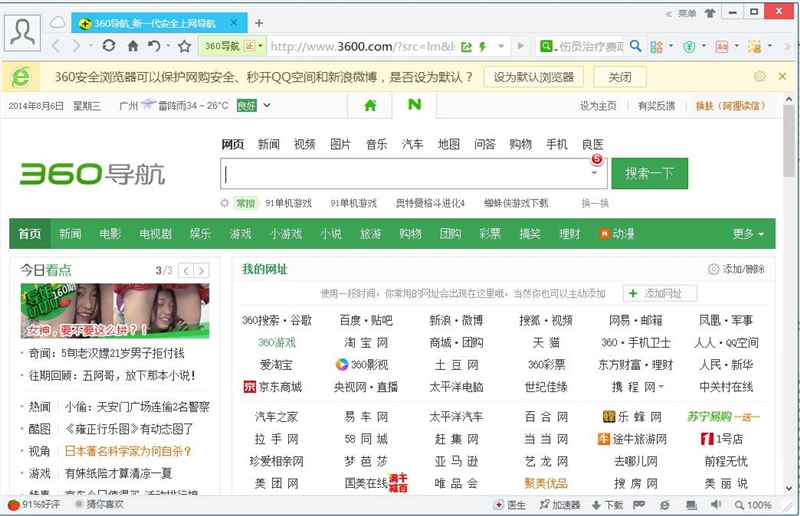Click the lightning speed mode icon
This screenshot has width=800, height=516.
[x=482, y=47]
